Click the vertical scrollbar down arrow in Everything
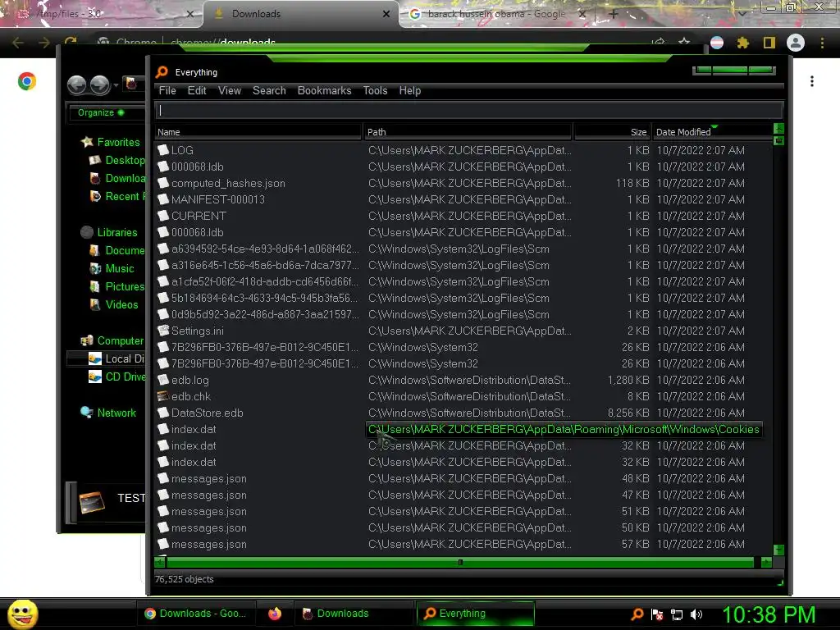 coord(779,550)
